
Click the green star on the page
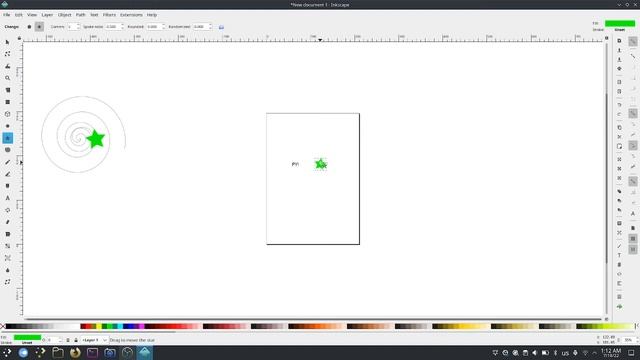pos(321,164)
